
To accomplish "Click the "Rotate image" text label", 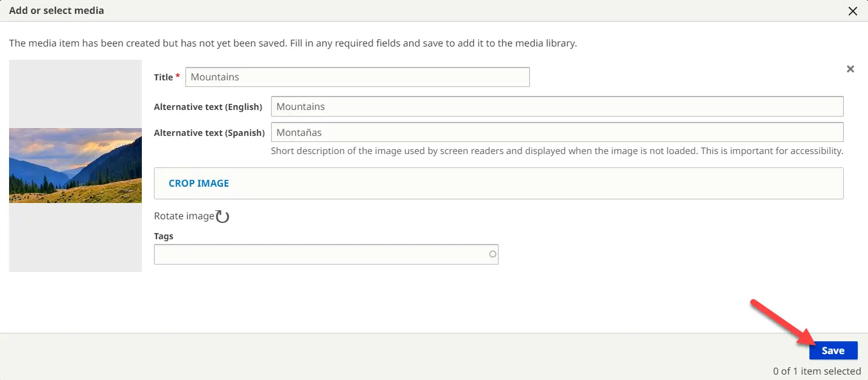I will tap(183, 216).
